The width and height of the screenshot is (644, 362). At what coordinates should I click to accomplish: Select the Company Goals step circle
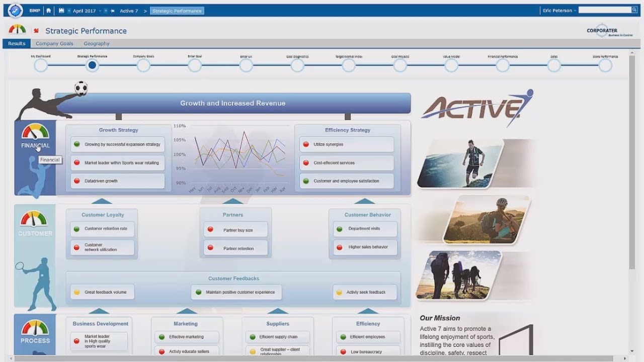coord(143,65)
